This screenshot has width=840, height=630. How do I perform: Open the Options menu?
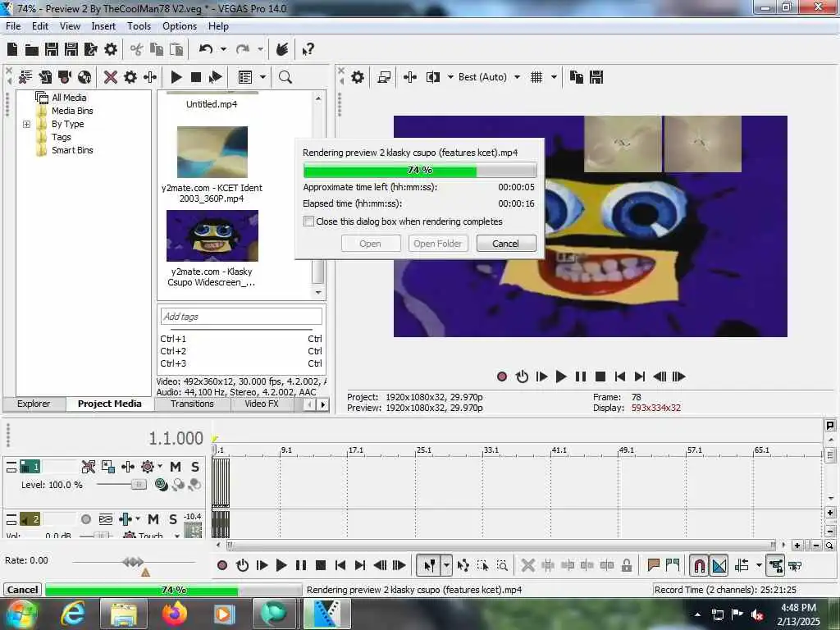point(180,26)
